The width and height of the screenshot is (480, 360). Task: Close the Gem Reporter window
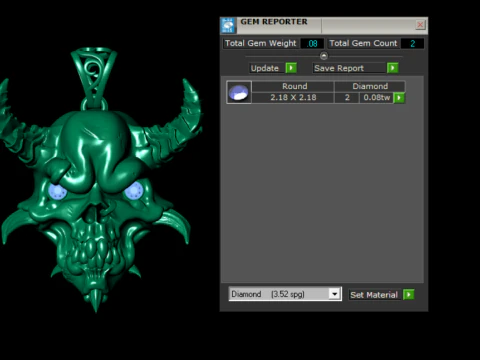420,25
